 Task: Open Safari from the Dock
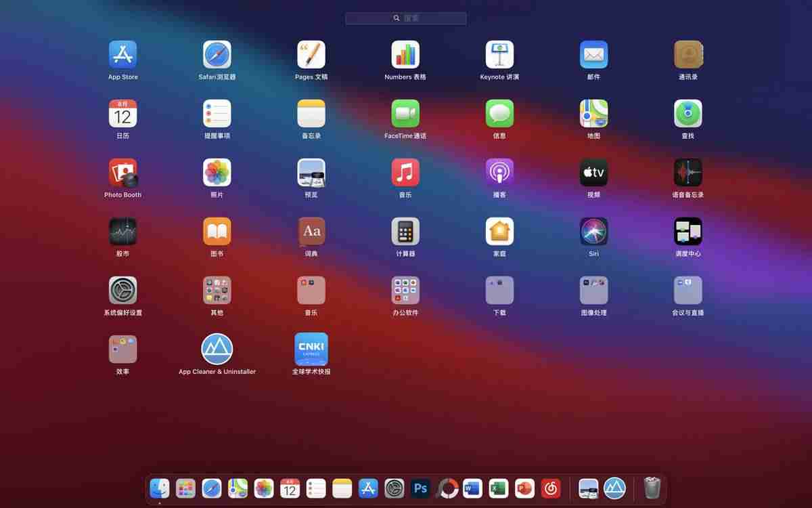(x=212, y=488)
